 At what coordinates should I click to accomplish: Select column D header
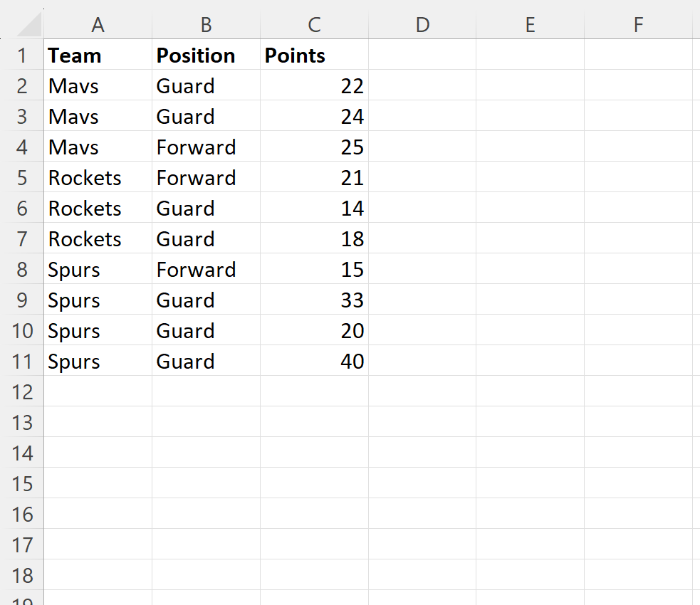[422, 24]
